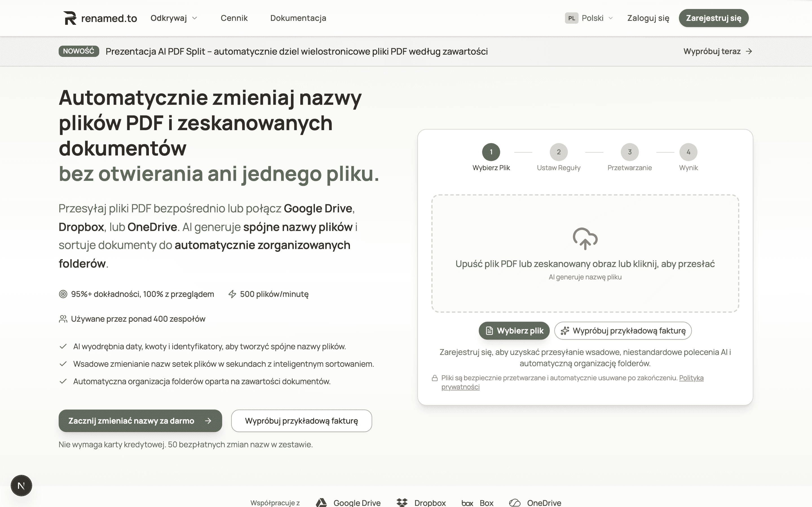Open the Cennik page
The image size is (812, 507).
[x=234, y=18]
